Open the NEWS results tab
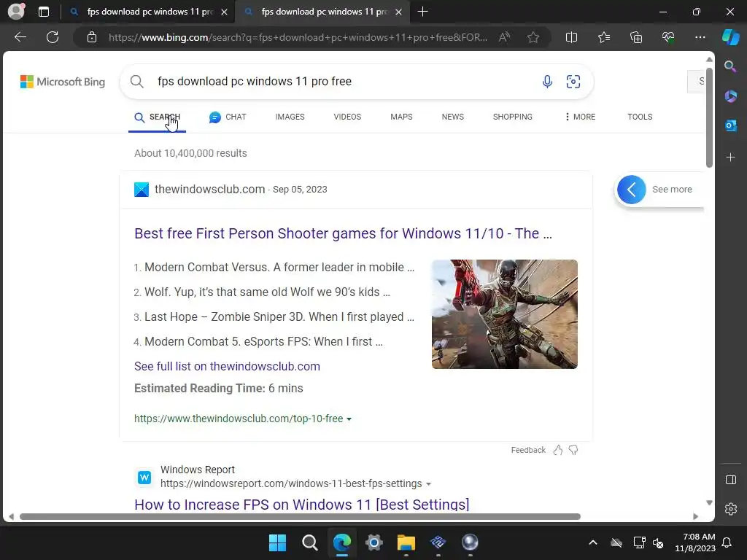This screenshot has height=560, width=747. pyautogui.click(x=452, y=117)
